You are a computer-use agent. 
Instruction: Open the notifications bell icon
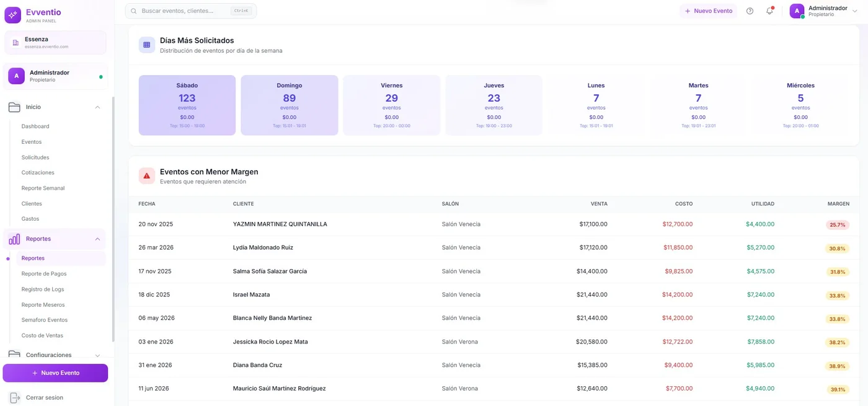pos(769,11)
